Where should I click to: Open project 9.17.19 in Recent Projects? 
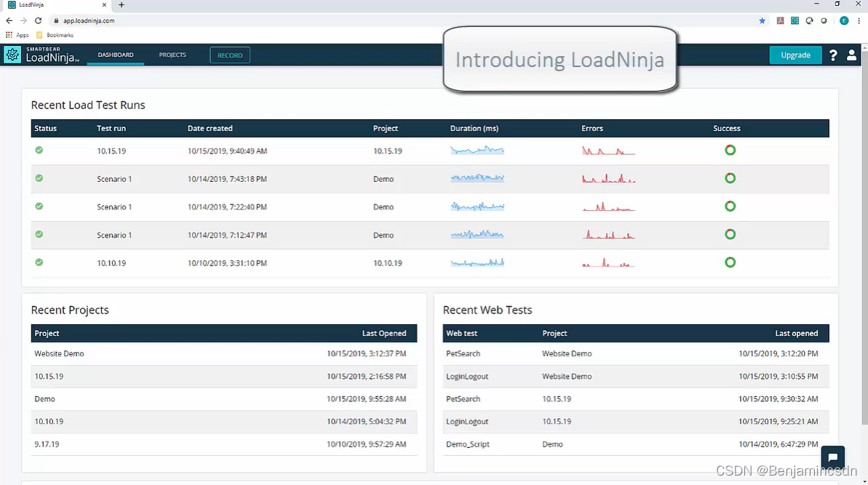(x=47, y=444)
